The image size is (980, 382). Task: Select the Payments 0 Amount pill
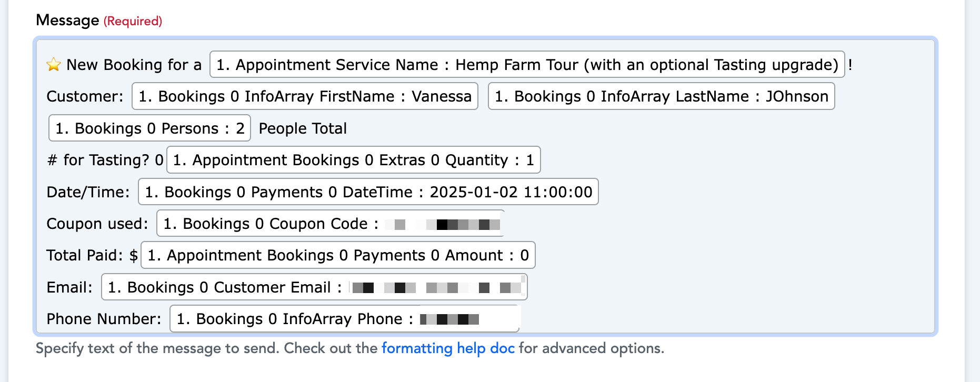(x=338, y=255)
